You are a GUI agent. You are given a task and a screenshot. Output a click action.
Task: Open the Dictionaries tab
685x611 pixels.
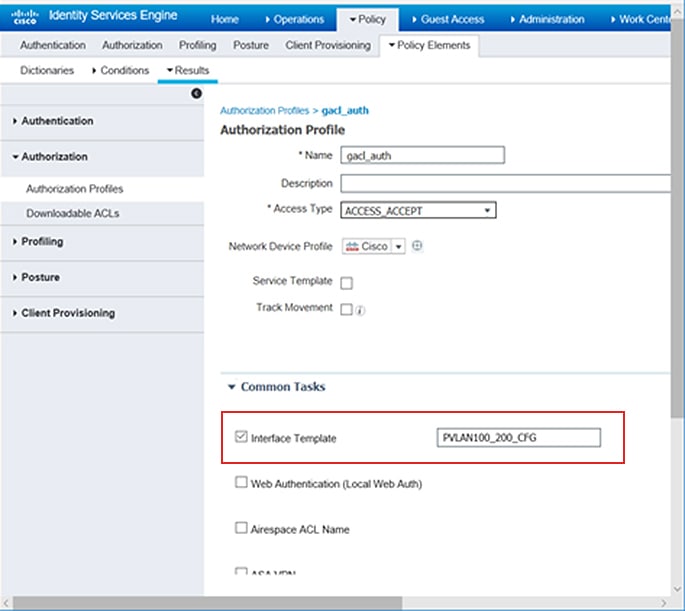coord(47,70)
